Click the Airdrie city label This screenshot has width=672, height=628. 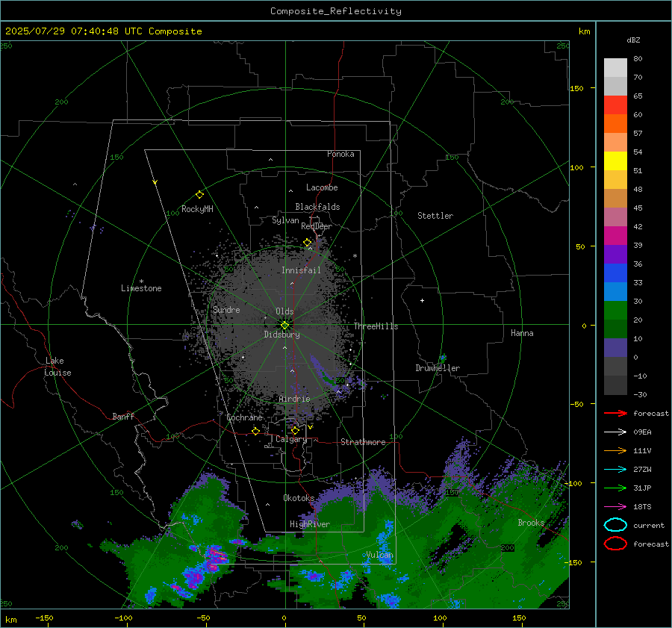tap(294, 399)
